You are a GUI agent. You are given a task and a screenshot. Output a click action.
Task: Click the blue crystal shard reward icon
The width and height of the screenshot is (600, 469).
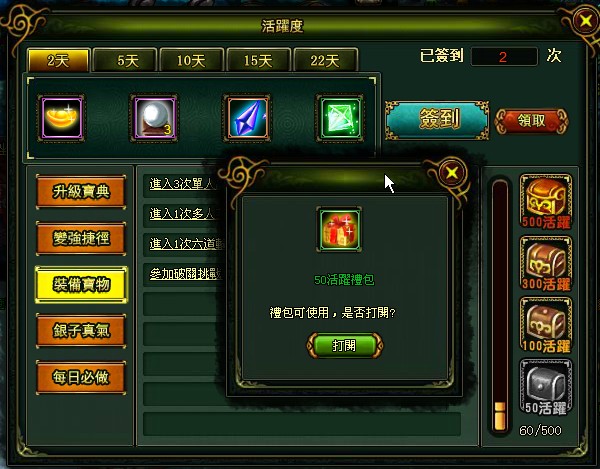247,118
